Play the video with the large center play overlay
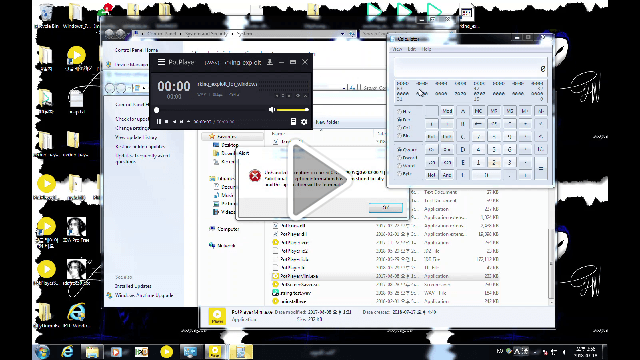Viewport: 640px width, 360px height. point(320,180)
